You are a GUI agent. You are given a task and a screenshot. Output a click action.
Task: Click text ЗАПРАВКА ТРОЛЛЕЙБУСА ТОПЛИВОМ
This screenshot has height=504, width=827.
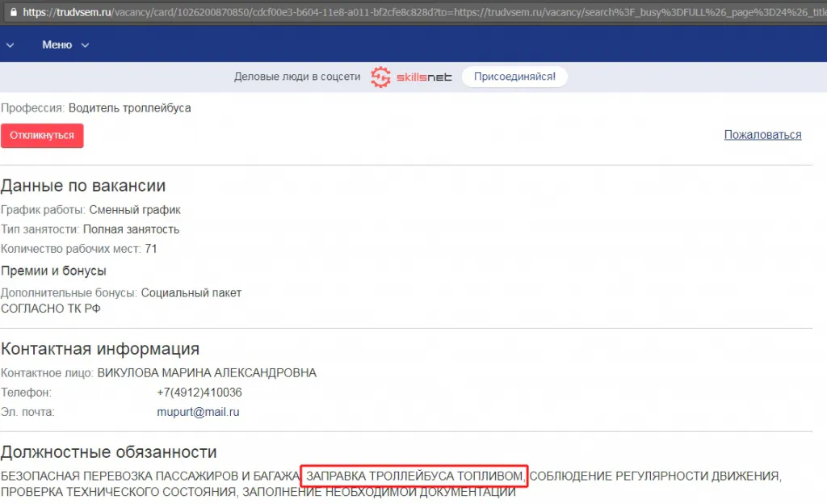point(414,476)
